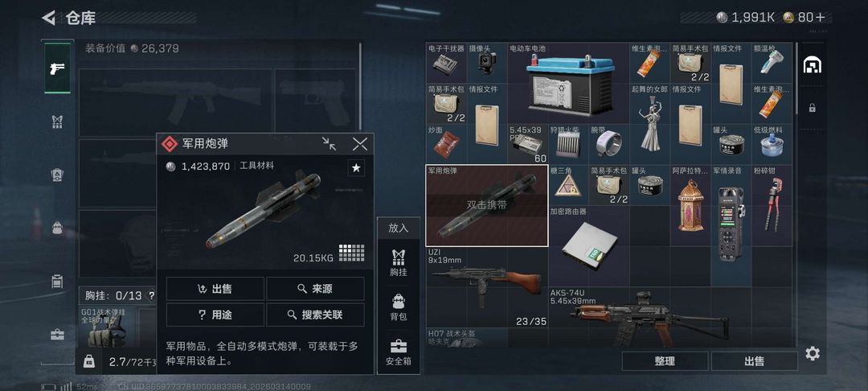
Task: Open the toolbox sidebar category
Action: [57, 335]
